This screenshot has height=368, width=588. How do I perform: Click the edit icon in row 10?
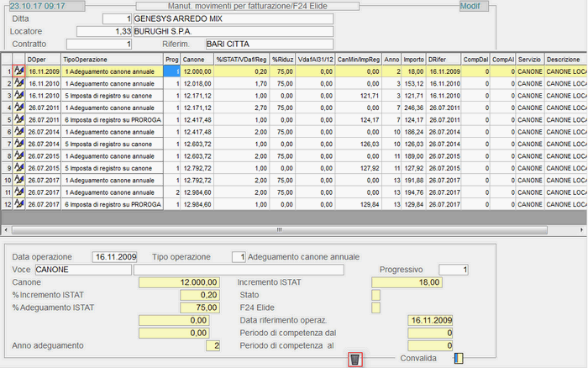click(x=18, y=180)
